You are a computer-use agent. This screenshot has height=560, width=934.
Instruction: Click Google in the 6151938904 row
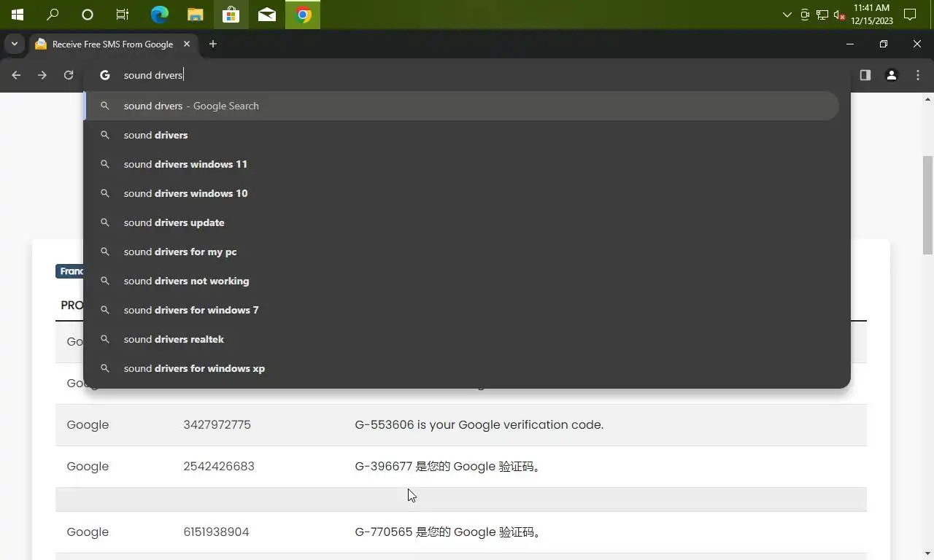point(88,532)
